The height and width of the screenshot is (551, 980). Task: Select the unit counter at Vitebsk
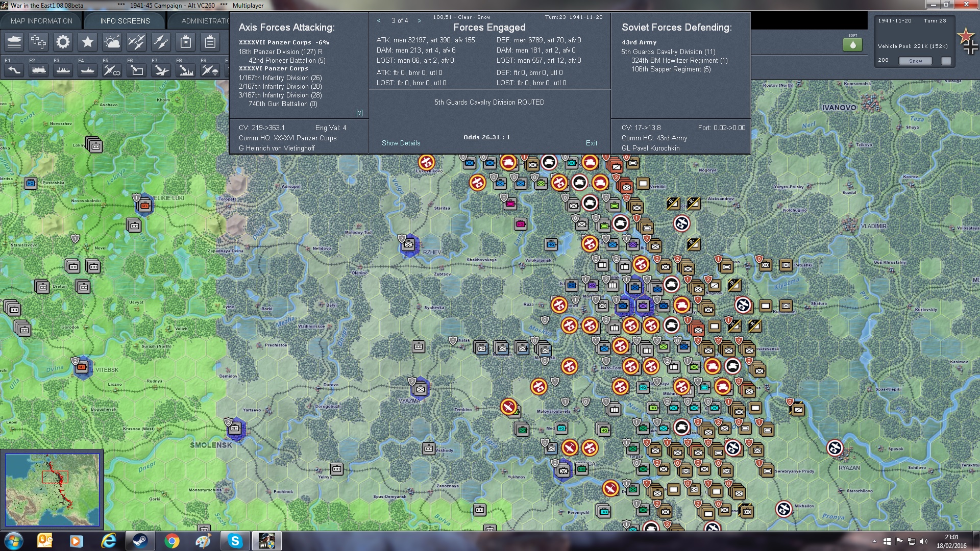pos(82,367)
